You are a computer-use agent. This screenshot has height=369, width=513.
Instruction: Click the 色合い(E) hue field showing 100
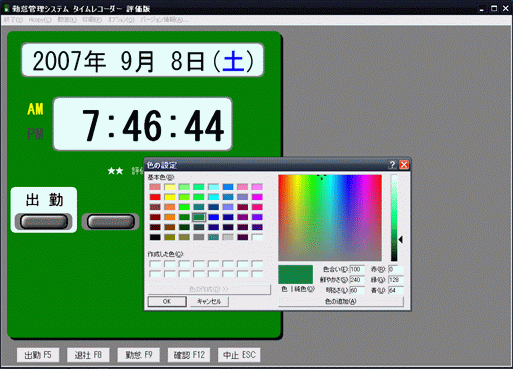point(357,269)
